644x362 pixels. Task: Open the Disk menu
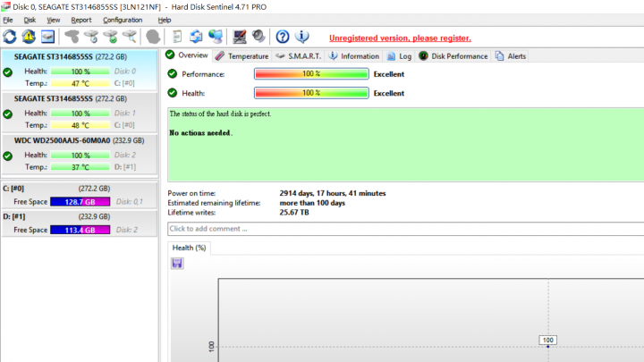pos(30,20)
